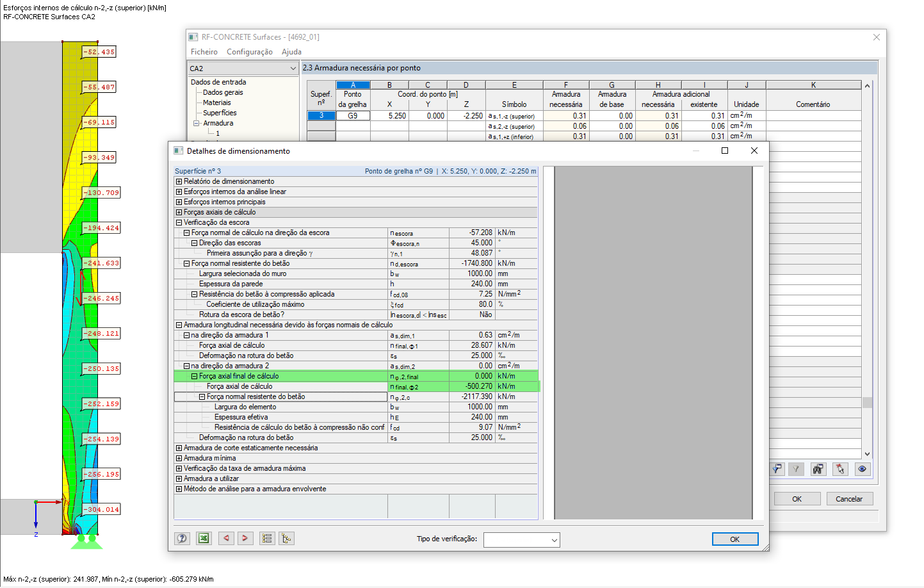Close the Detalhes de dimensionamento dialog

tap(754, 151)
